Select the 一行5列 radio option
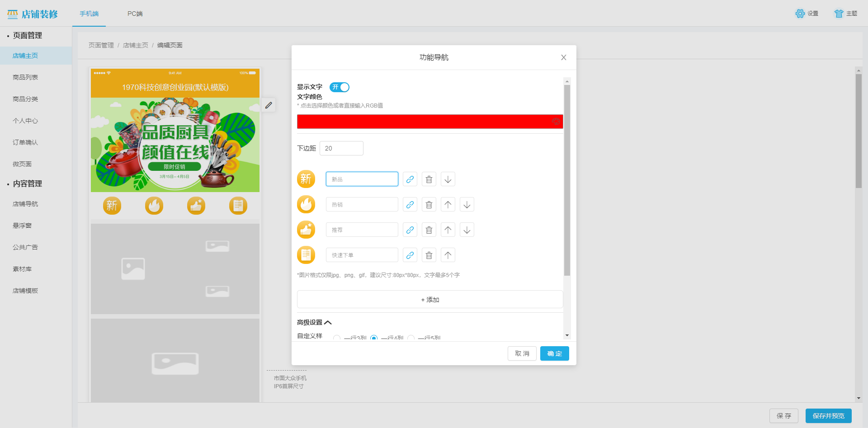868x428 pixels. tap(411, 338)
